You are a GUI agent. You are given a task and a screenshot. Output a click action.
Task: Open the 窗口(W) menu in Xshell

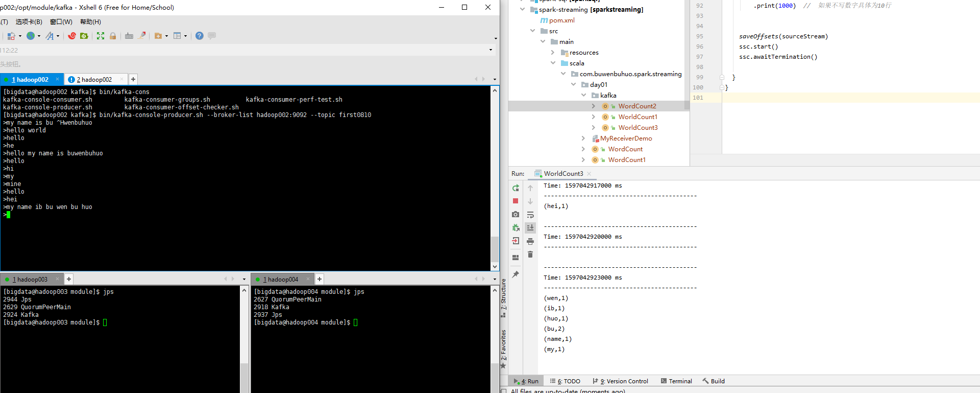pos(61,22)
